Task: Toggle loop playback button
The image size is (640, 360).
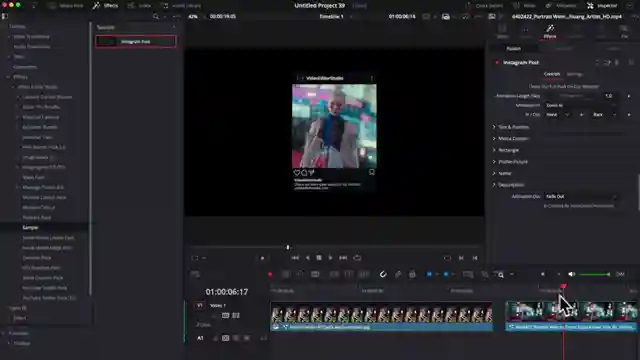Action: (357, 258)
